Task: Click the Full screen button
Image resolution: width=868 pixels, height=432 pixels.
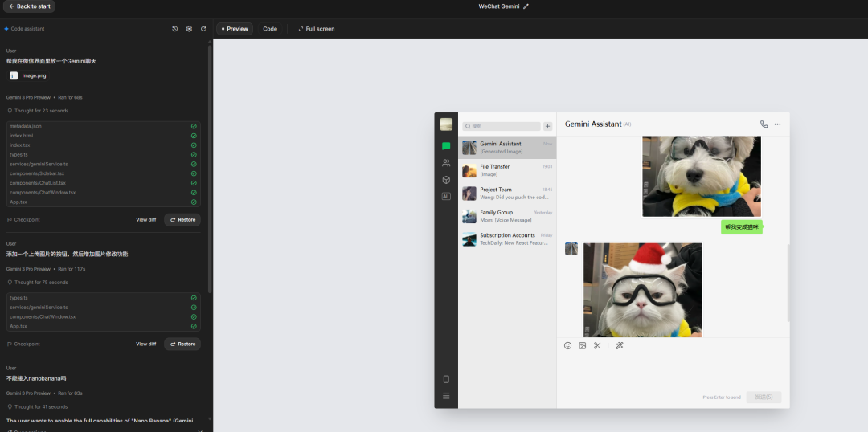Action: coord(316,29)
